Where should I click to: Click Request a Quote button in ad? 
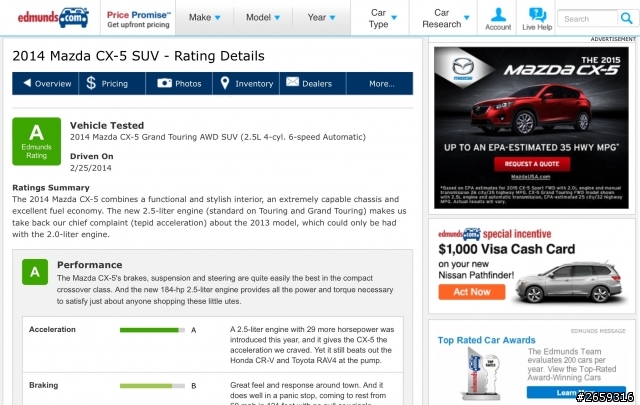(x=532, y=164)
